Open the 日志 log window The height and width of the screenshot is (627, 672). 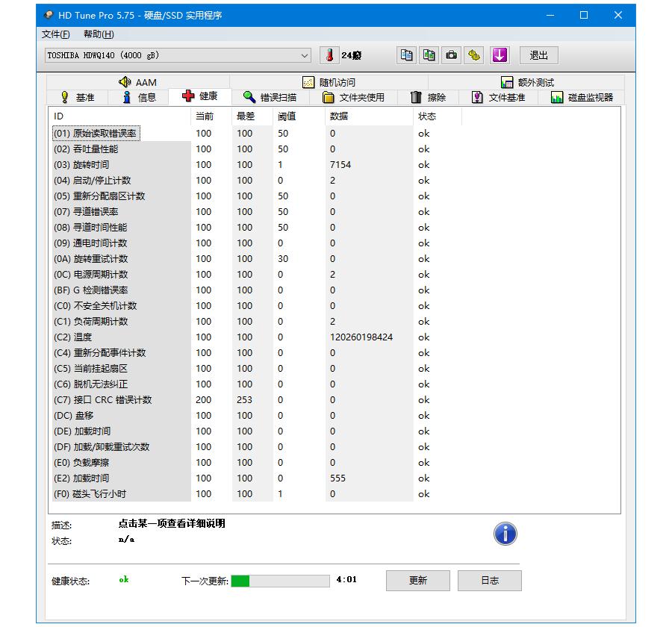click(x=490, y=581)
